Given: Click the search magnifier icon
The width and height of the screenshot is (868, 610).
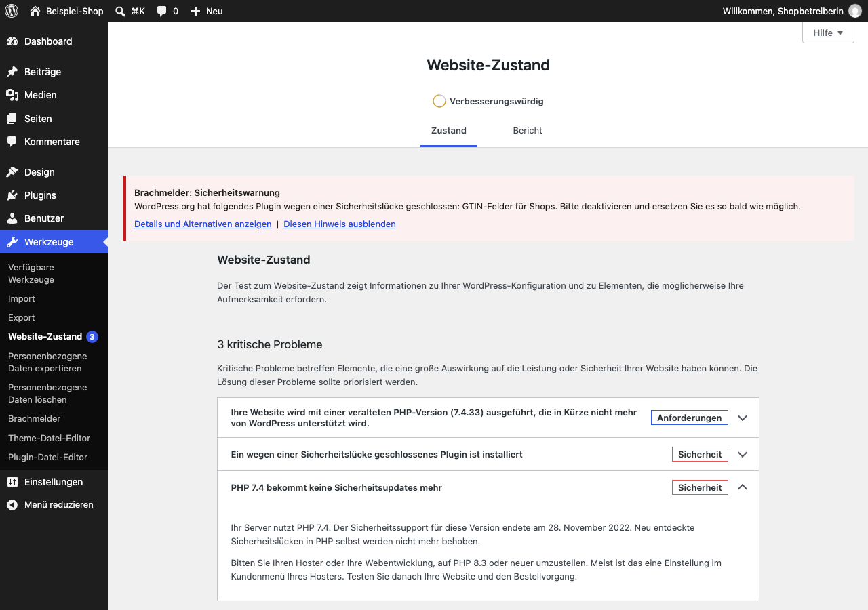Looking at the screenshot, I should (x=120, y=11).
